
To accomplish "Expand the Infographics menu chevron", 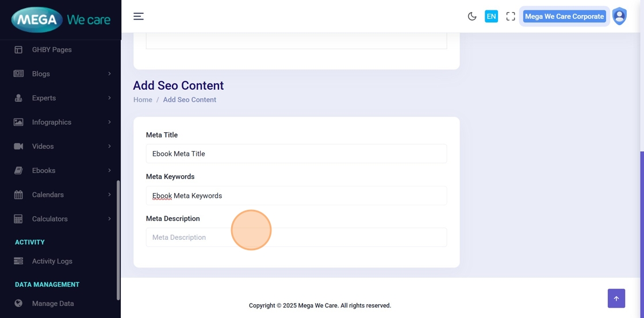I will [x=109, y=122].
